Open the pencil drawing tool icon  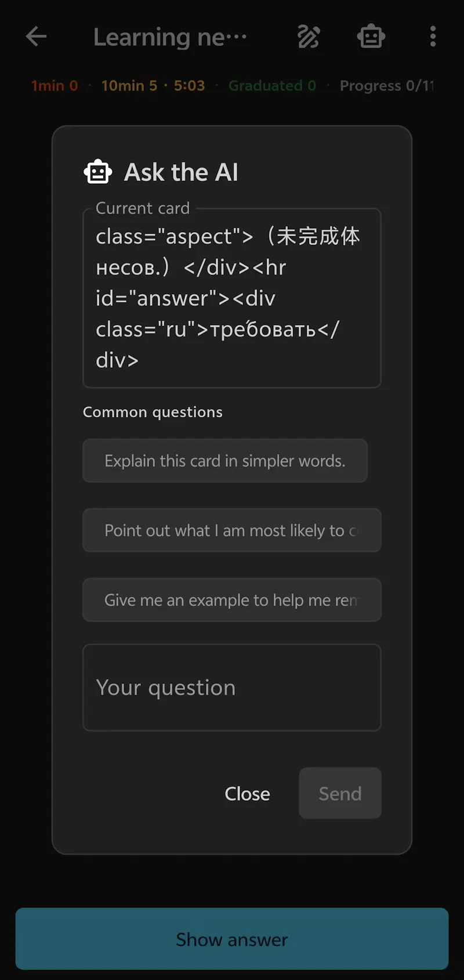pyautogui.click(x=309, y=37)
